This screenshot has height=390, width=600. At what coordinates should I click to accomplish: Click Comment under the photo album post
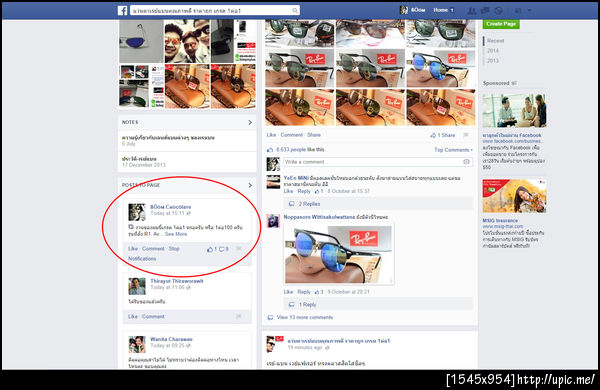[292, 135]
